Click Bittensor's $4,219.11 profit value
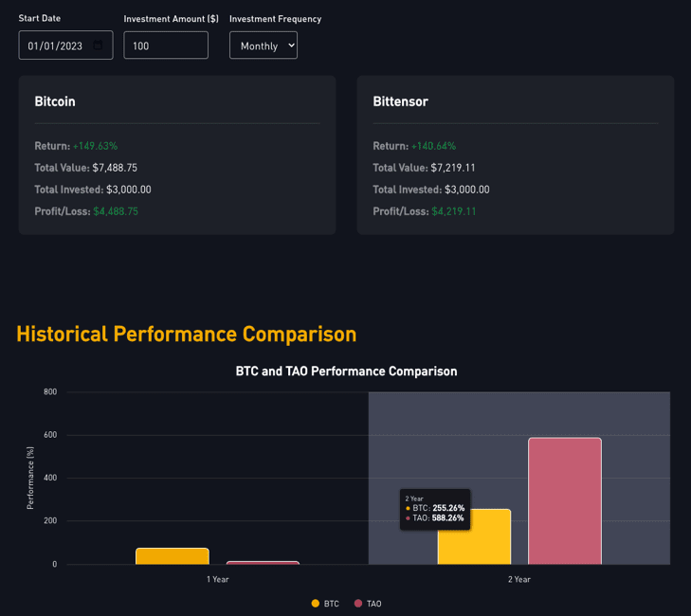Image resolution: width=691 pixels, height=616 pixels. [x=454, y=211]
